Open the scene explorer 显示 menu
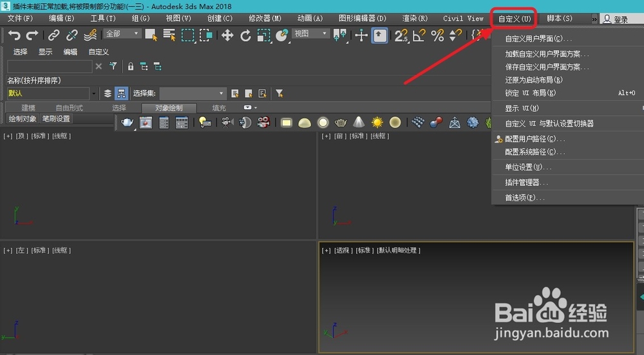This screenshot has height=355, width=644. click(45, 52)
